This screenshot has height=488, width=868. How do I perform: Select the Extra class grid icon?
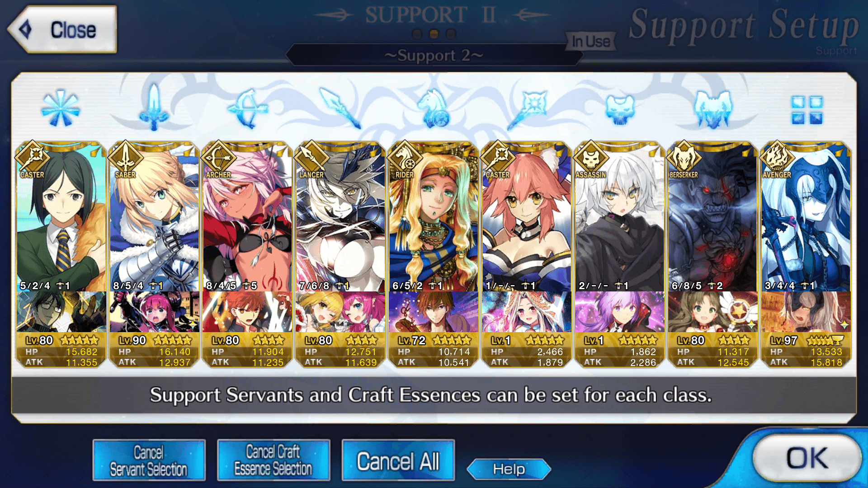[807, 110]
